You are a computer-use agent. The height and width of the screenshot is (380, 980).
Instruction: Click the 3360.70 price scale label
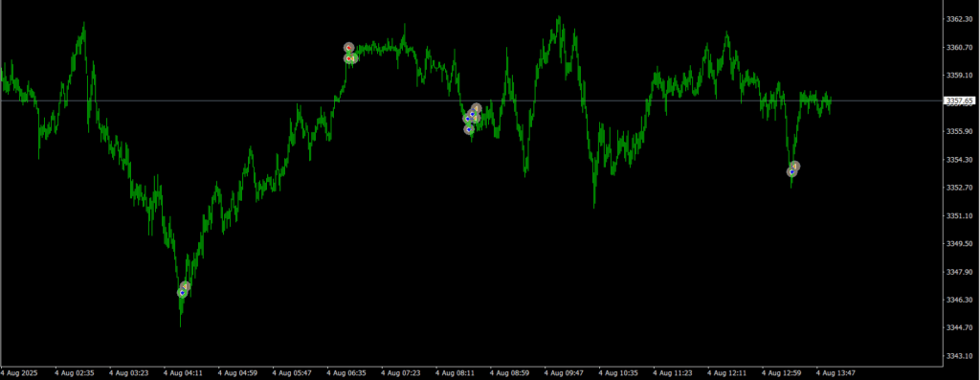[958, 48]
